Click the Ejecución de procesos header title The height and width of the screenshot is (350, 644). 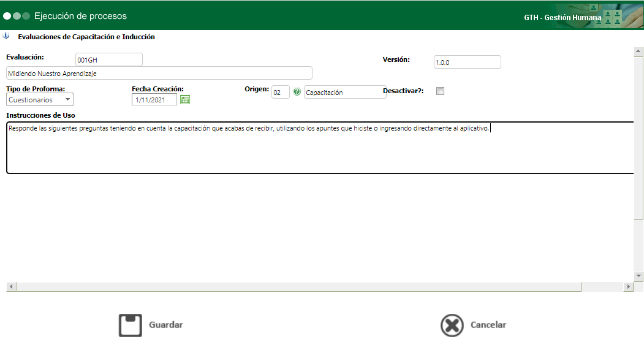[80, 16]
